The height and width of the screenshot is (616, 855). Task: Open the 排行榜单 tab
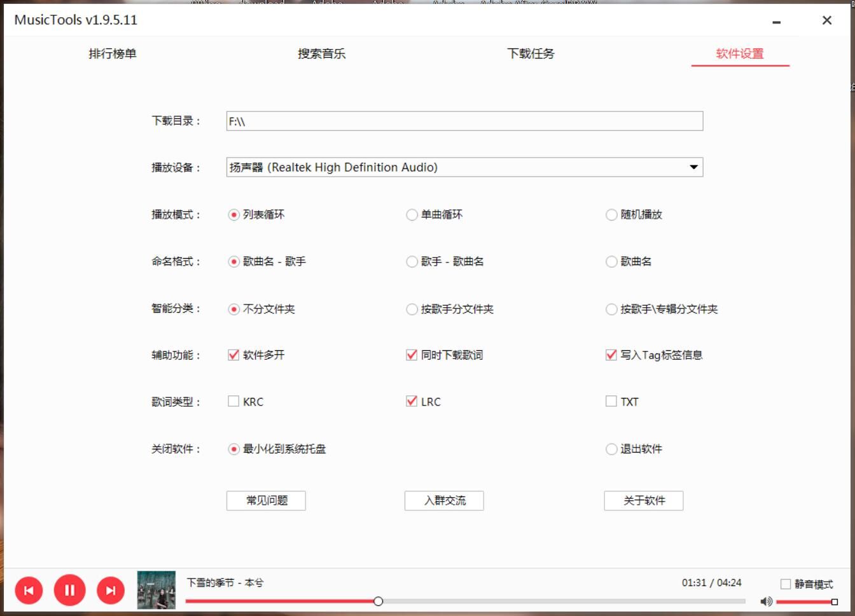click(x=113, y=53)
